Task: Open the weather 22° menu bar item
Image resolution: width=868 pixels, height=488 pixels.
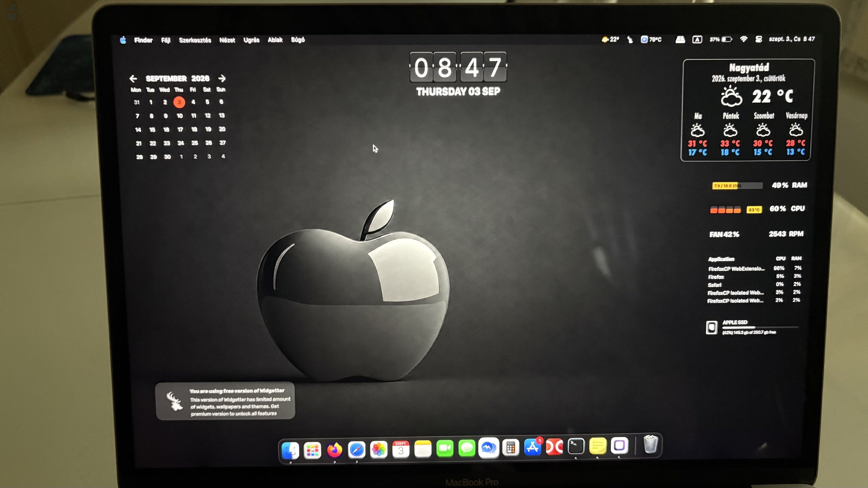Action: [610, 39]
